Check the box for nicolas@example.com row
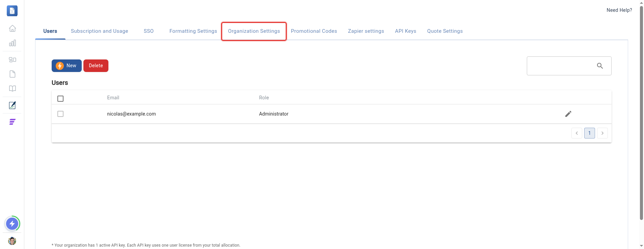This screenshot has height=249, width=644. [60, 114]
